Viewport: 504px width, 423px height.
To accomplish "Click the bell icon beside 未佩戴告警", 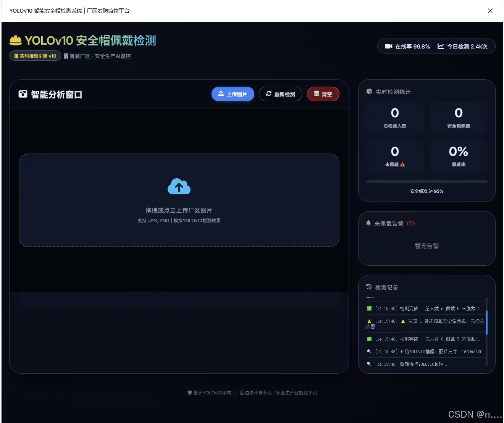I will (368, 223).
